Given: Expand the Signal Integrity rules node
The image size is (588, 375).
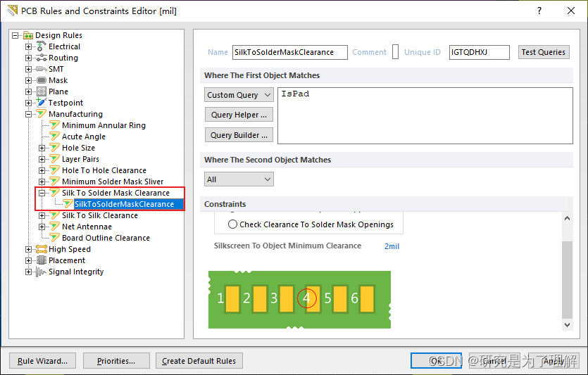Looking at the screenshot, I should 28,272.
